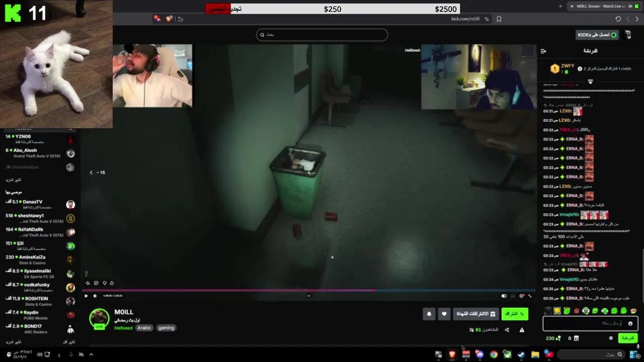
Task: Select the gaming tag
Action: [166, 328]
